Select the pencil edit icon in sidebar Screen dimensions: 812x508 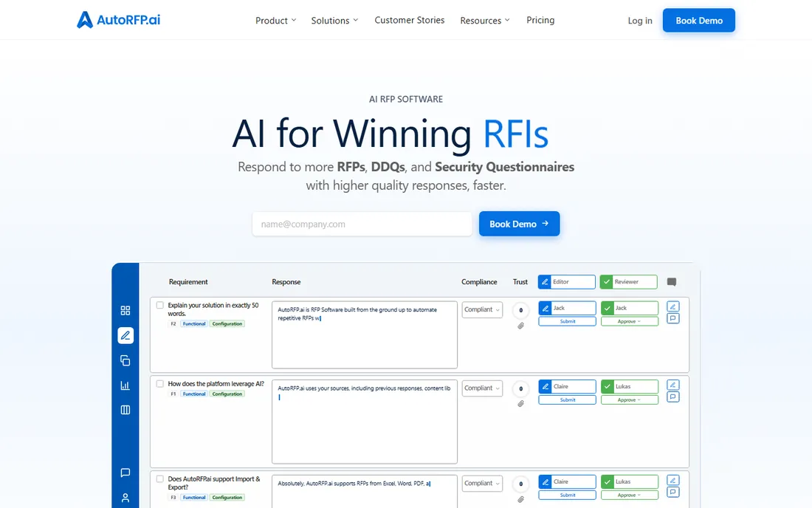125,335
